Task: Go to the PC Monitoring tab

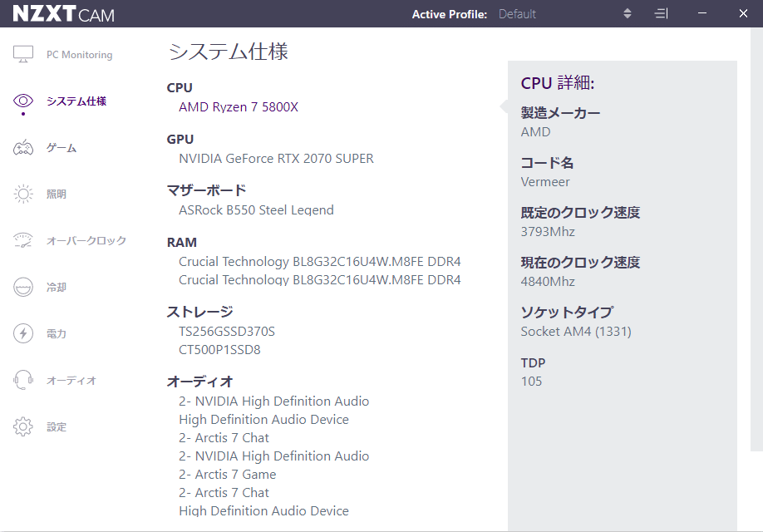Action: 79,55
